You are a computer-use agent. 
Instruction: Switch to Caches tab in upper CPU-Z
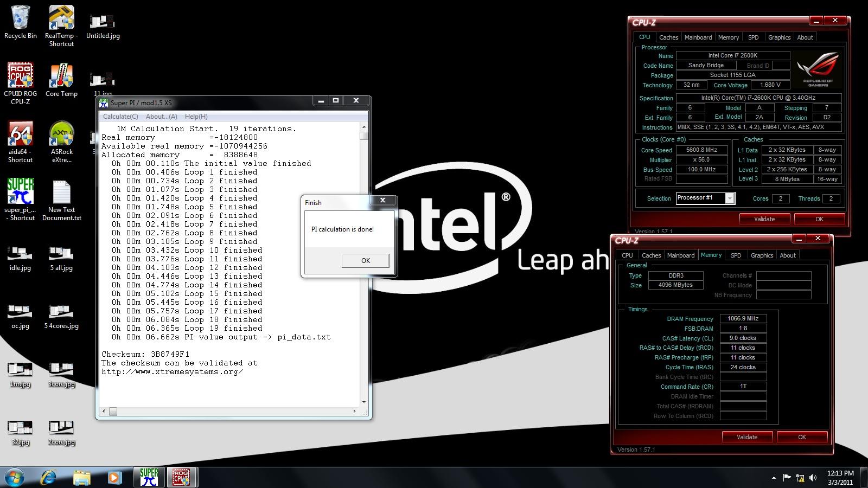coord(668,37)
